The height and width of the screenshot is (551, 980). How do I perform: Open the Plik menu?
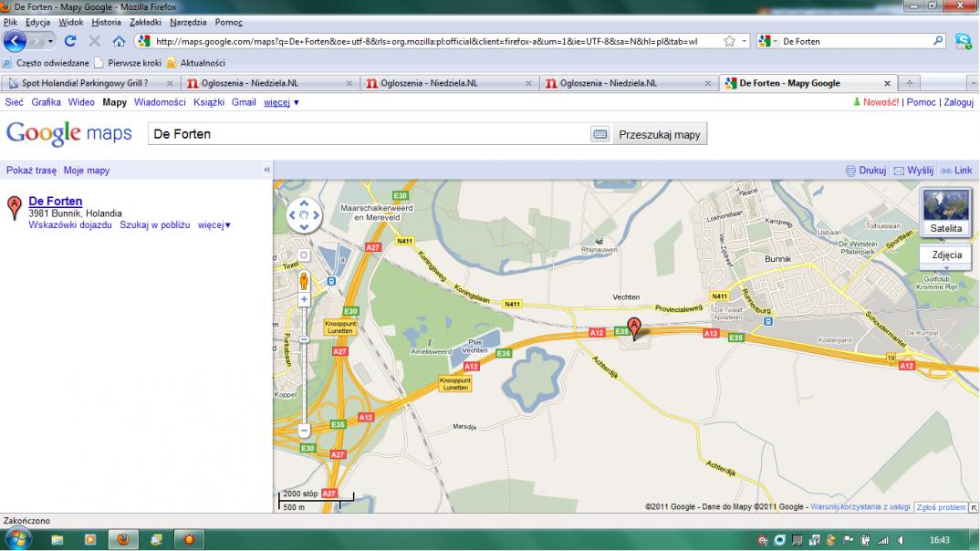pos(11,22)
